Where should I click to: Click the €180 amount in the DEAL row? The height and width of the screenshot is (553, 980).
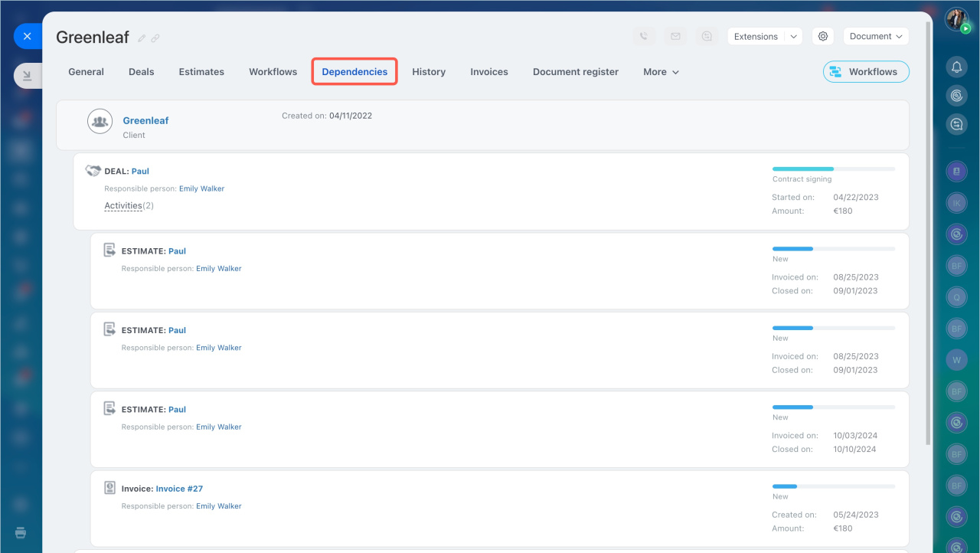pos(843,211)
